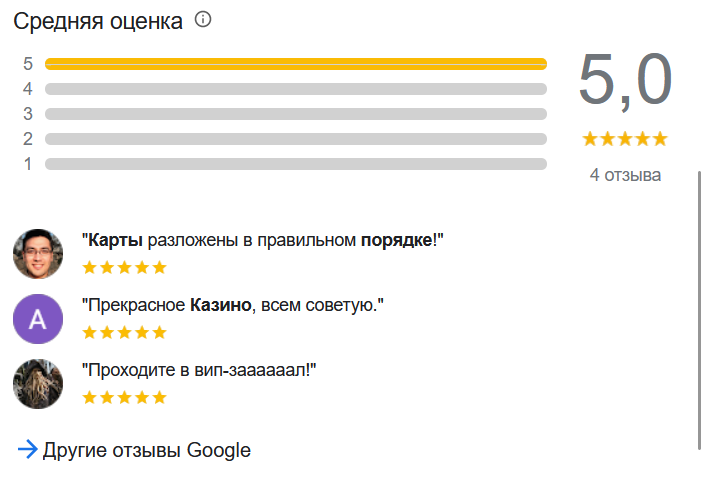Click the blue arrow before Другие отзывы Google
This screenshot has width=701, height=481.
[27, 450]
